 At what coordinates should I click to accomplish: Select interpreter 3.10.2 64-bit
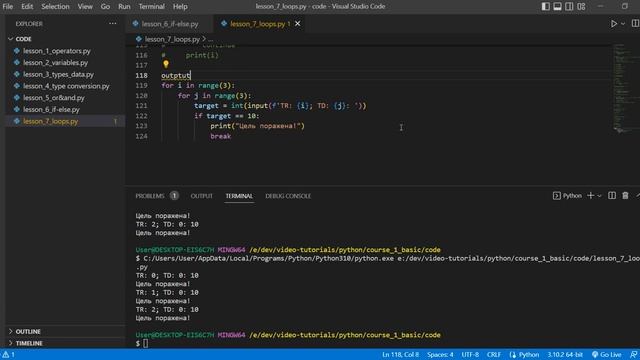pyautogui.click(x=565, y=355)
